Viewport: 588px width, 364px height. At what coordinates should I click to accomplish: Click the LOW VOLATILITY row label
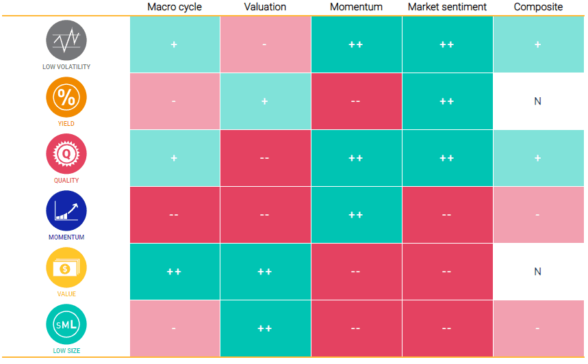(66, 67)
